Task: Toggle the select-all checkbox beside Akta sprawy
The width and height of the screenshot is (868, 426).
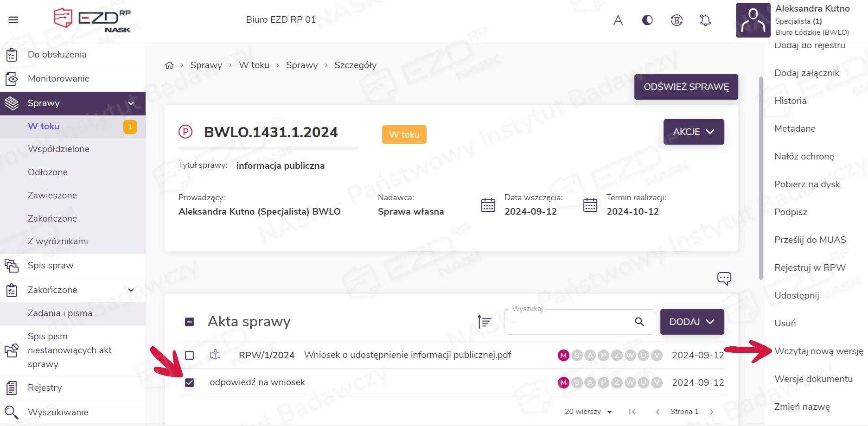Action: coord(189,322)
